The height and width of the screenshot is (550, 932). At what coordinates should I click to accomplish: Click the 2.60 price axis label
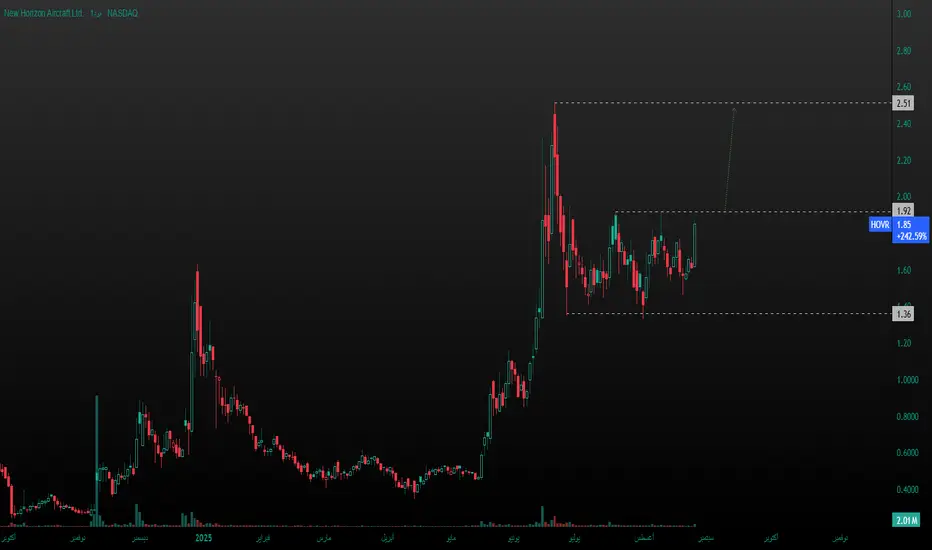coord(903,87)
